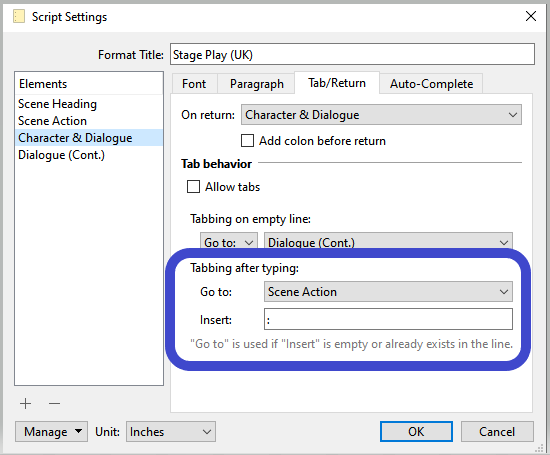Open the Unit Inches dropdown
This screenshot has height=455, width=550.
(x=171, y=431)
